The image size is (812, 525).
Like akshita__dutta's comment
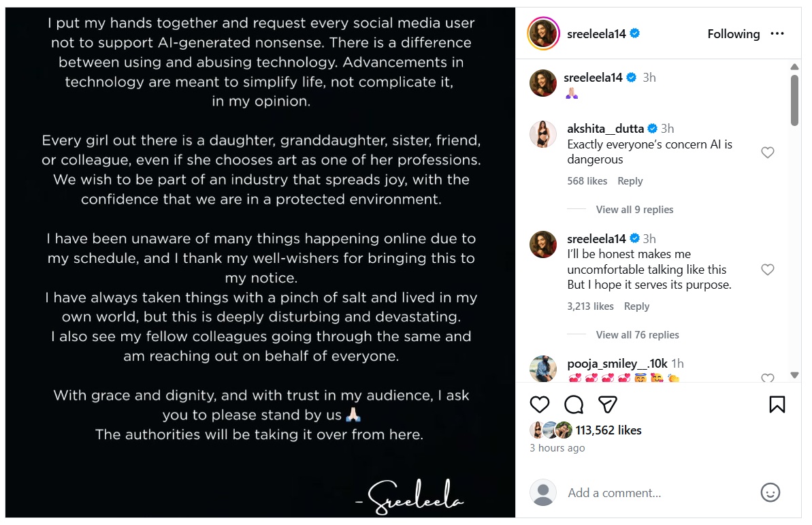click(x=767, y=153)
